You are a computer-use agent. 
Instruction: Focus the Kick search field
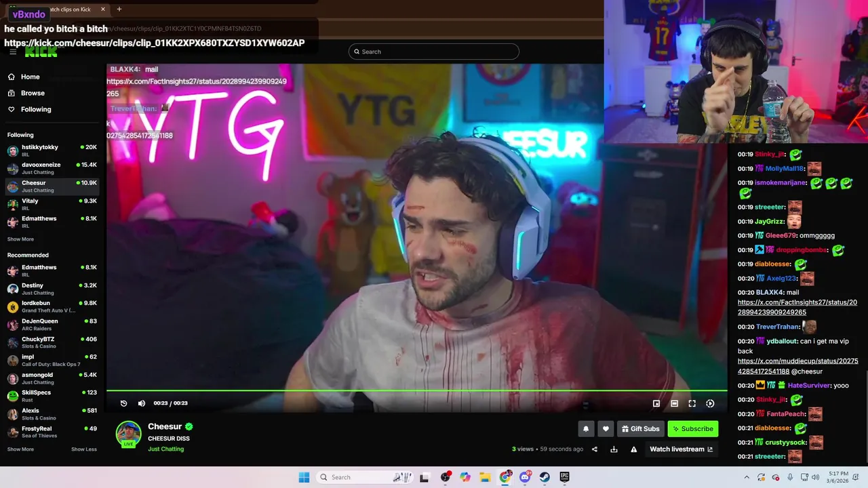pyautogui.click(x=434, y=52)
